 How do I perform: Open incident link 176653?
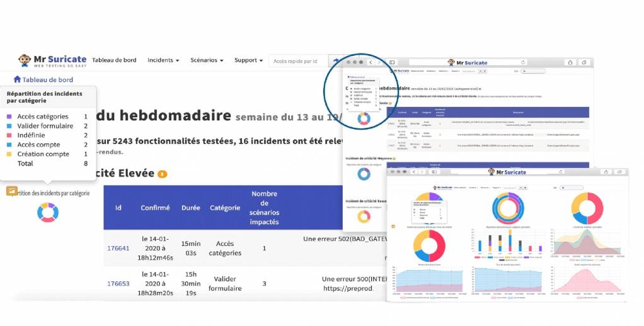[118, 284]
